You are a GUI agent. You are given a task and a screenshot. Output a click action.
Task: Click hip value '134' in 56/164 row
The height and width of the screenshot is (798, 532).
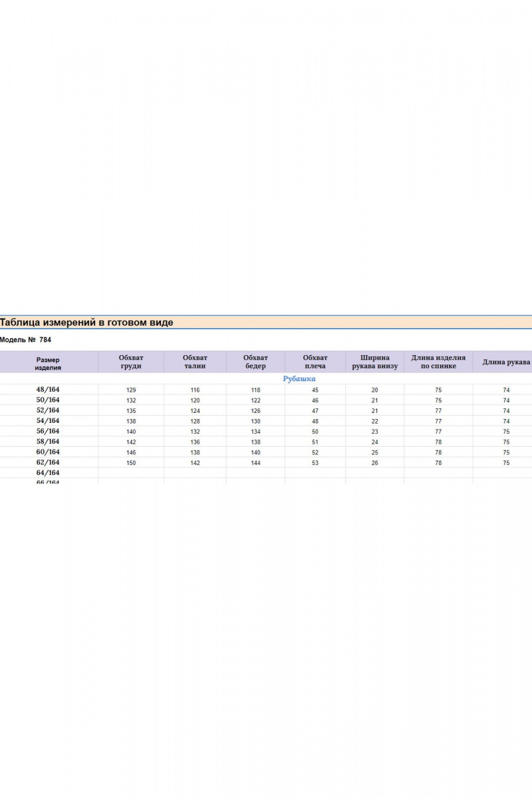(x=255, y=432)
